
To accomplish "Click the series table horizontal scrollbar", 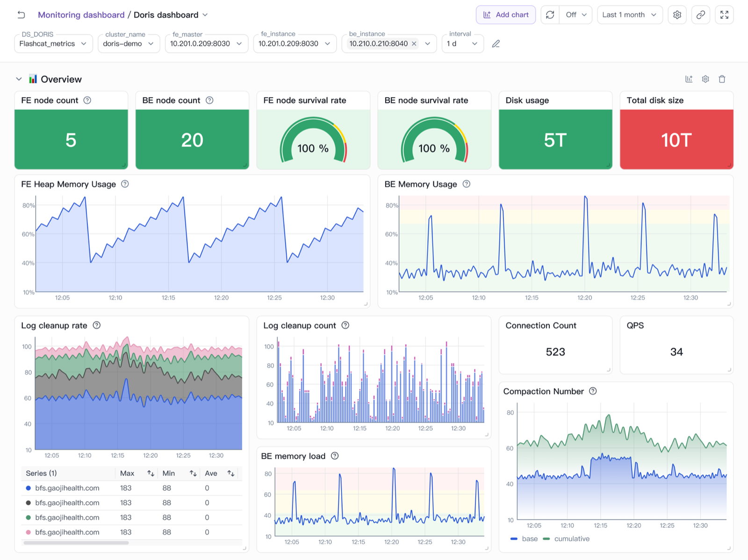I will (76, 543).
